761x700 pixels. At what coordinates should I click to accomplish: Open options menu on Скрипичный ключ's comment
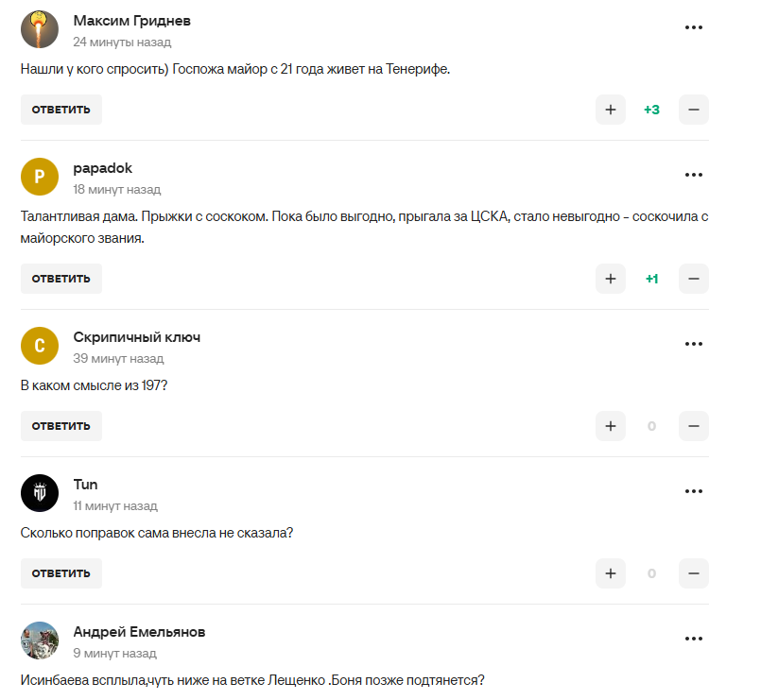click(695, 344)
